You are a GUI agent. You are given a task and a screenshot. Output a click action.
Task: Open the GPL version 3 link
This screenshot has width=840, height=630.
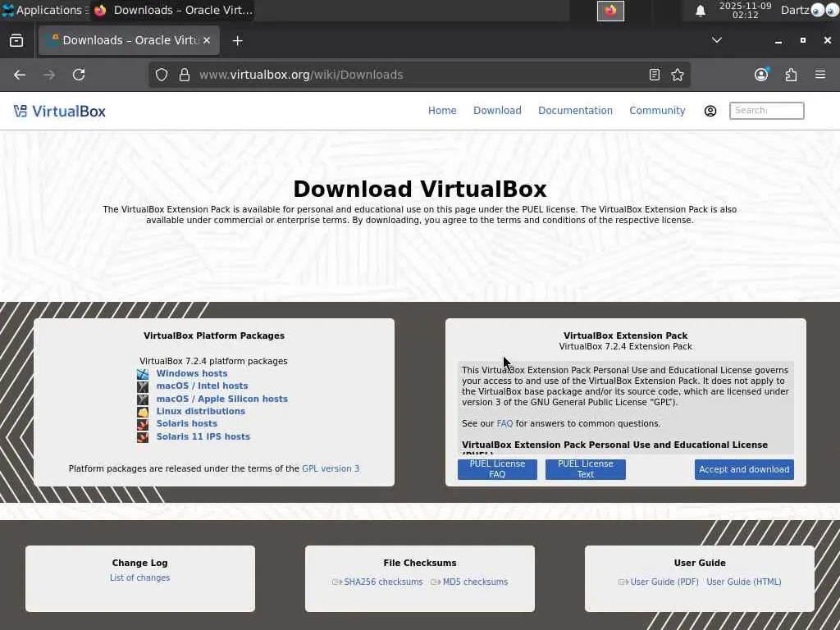coord(331,468)
